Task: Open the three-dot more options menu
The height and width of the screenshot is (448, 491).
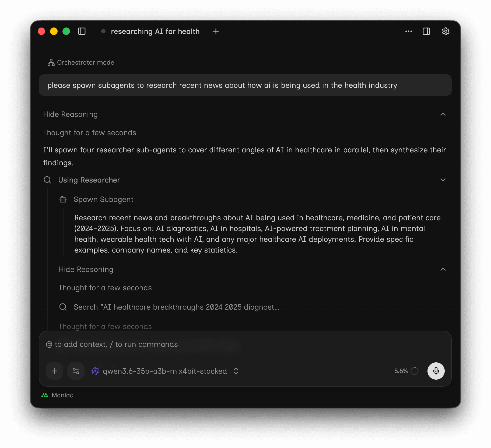Action: (x=408, y=31)
